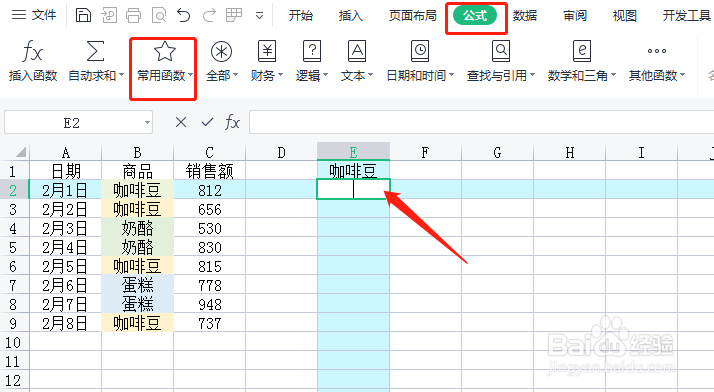Select column A header

pos(66,152)
